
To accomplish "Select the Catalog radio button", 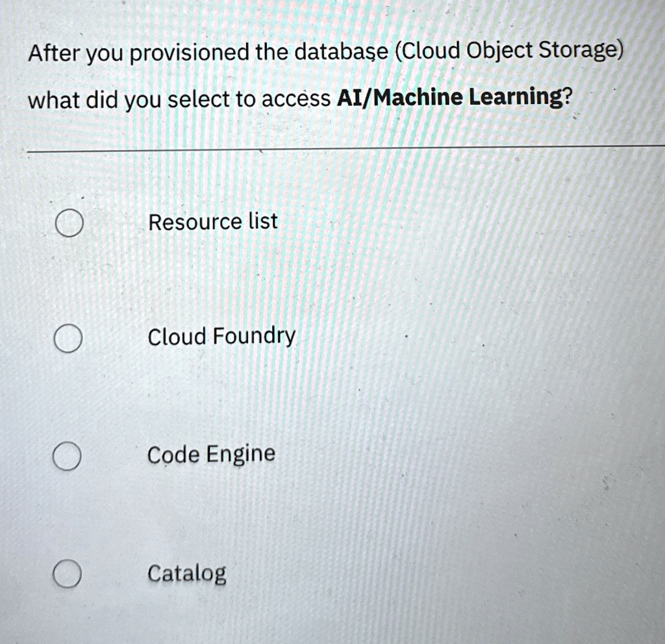I will point(68,574).
